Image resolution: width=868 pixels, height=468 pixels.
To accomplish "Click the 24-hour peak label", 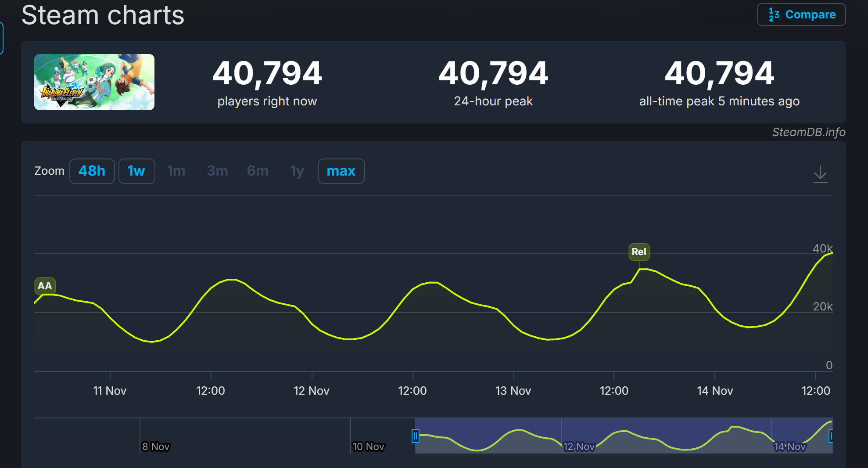I will [493, 101].
